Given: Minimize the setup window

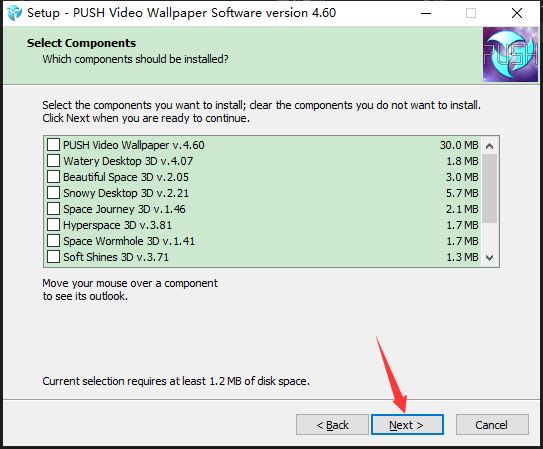Looking at the screenshot, I should click(x=426, y=13).
